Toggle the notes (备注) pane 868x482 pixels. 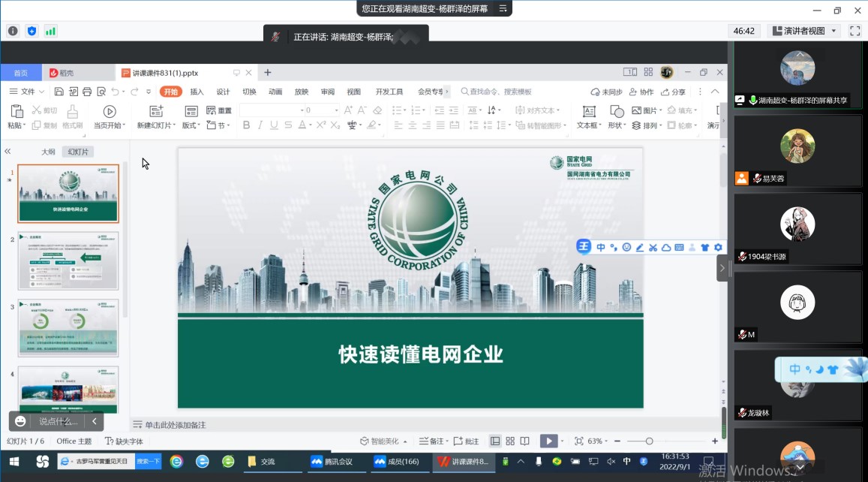click(431, 441)
